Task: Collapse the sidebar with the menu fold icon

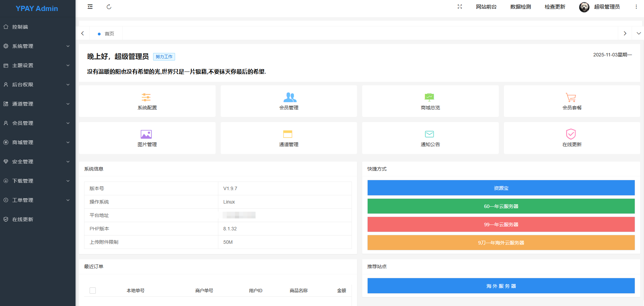Action: [x=90, y=7]
